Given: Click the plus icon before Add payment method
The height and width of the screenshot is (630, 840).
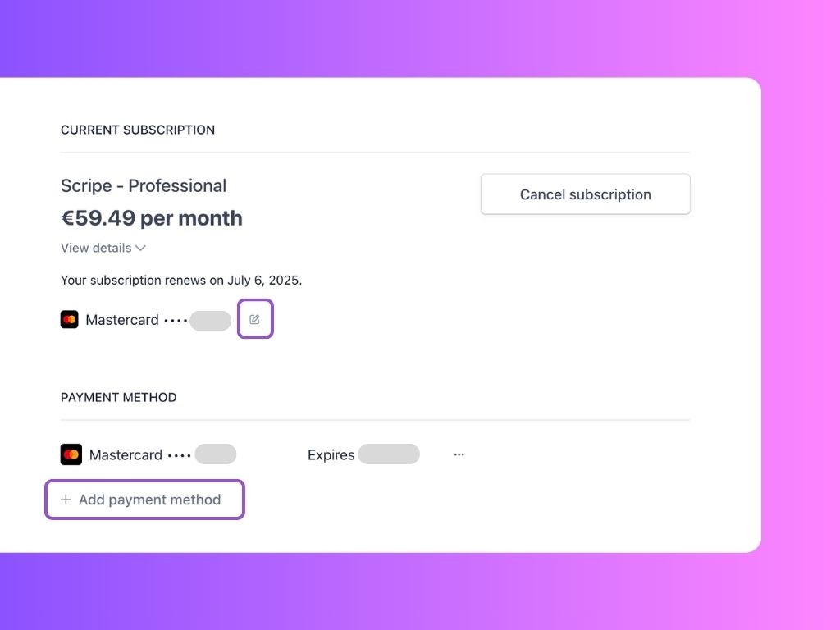Looking at the screenshot, I should pyautogui.click(x=66, y=500).
